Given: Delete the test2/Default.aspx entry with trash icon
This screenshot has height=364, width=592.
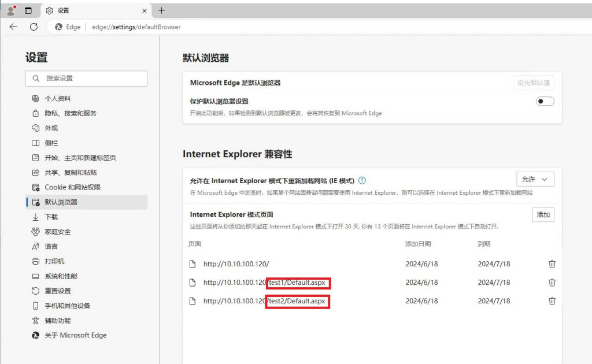Looking at the screenshot, I should click(552, 301).
